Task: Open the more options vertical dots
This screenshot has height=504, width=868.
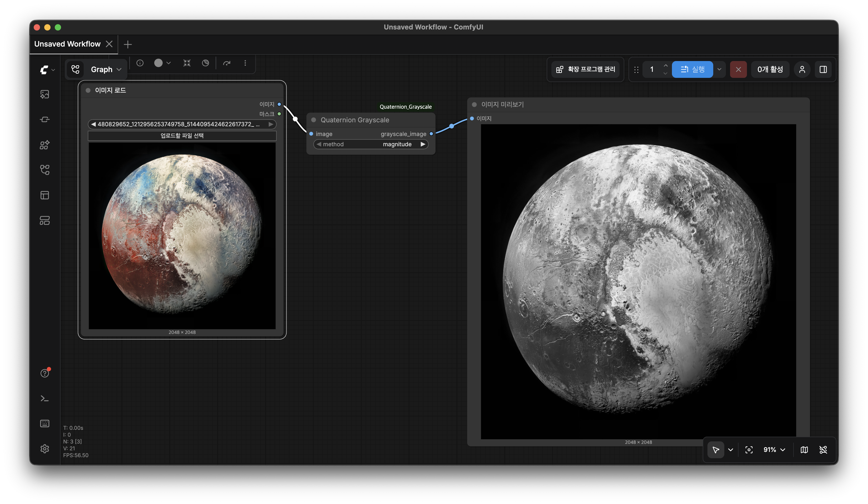Action: pos(245,63)
